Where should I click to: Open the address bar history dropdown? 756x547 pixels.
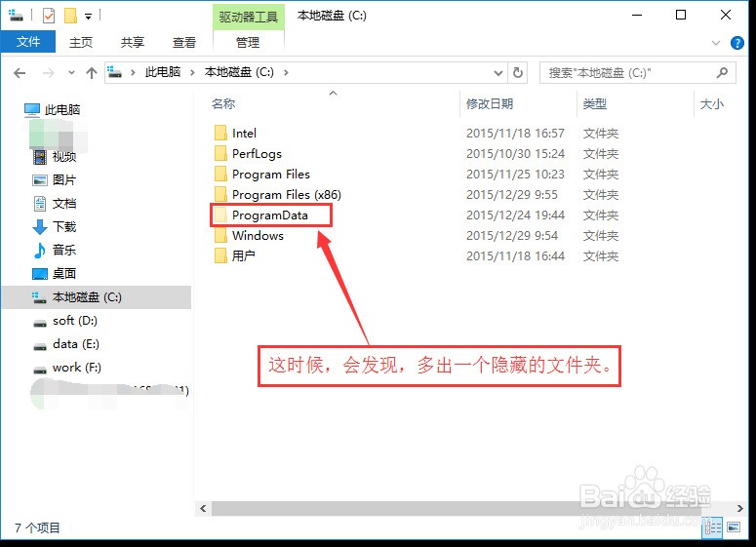click(498, 73)
